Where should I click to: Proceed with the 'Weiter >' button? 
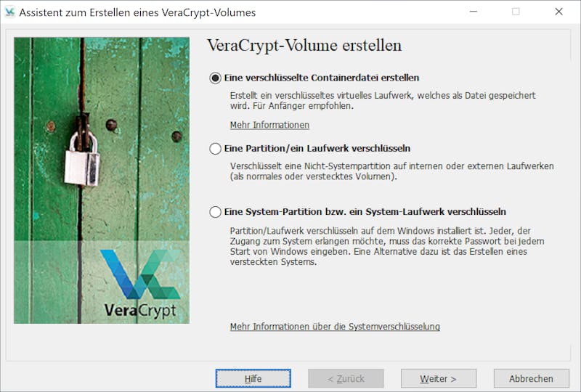tap(439, 378)
